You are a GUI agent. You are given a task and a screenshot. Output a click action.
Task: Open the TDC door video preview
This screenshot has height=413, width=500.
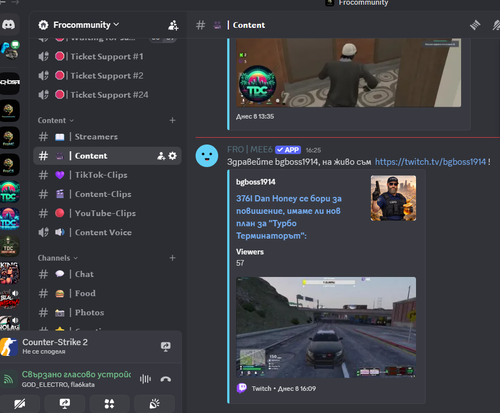349,73
